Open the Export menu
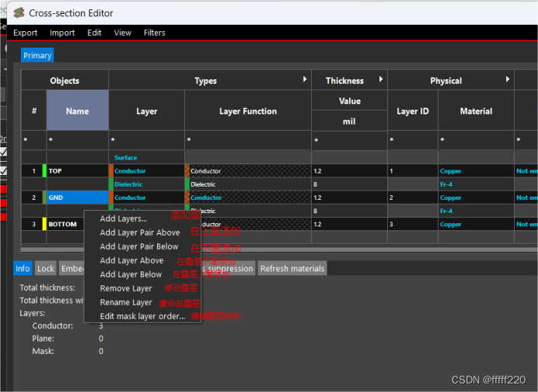Viewport: 538px width, 392px height. click(x=26, y=33)
